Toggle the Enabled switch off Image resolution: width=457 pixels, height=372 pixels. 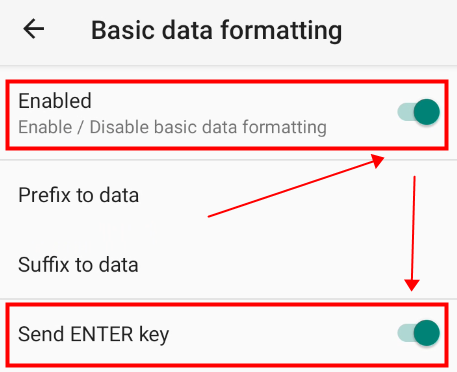click(x=418, y=112)
